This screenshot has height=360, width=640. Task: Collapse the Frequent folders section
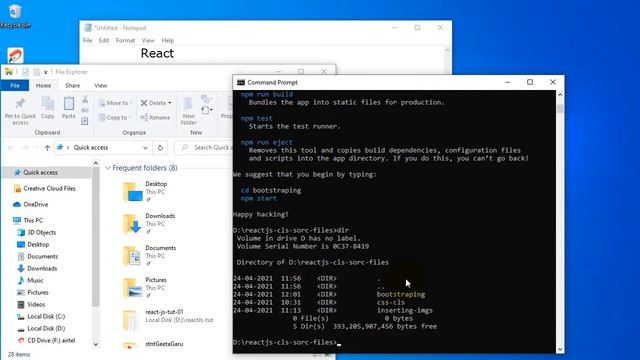(x=108, y=168)
